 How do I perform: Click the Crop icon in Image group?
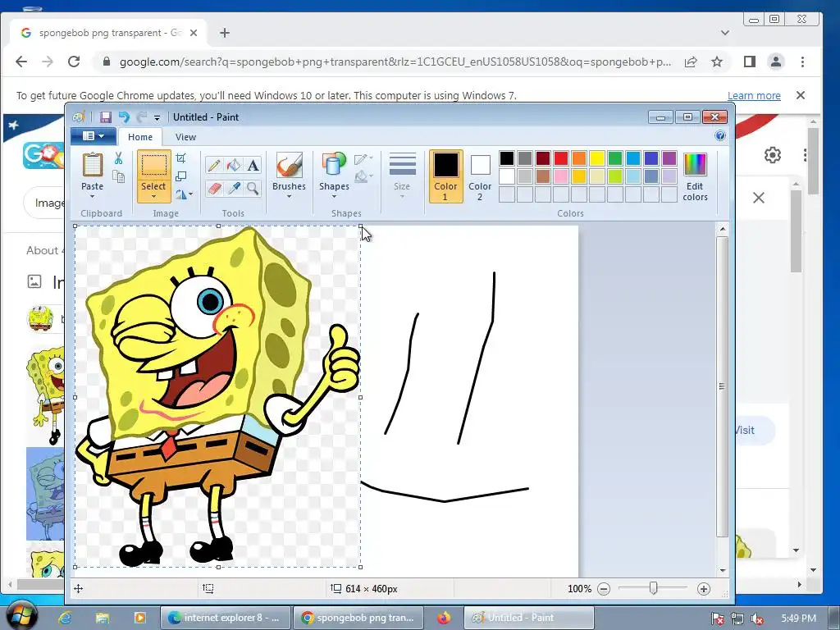(x=181, y=158)
